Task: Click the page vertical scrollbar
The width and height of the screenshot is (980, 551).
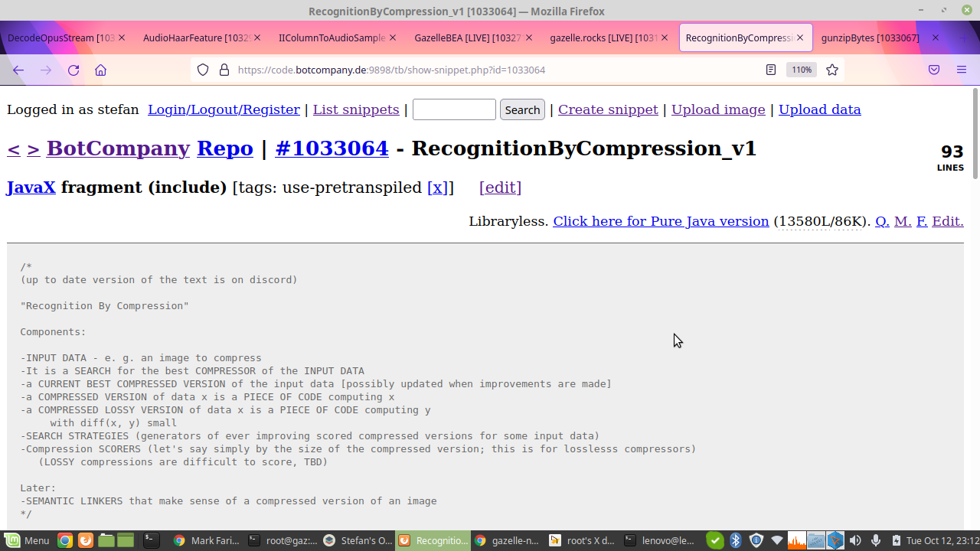Action: click(975, 306)
